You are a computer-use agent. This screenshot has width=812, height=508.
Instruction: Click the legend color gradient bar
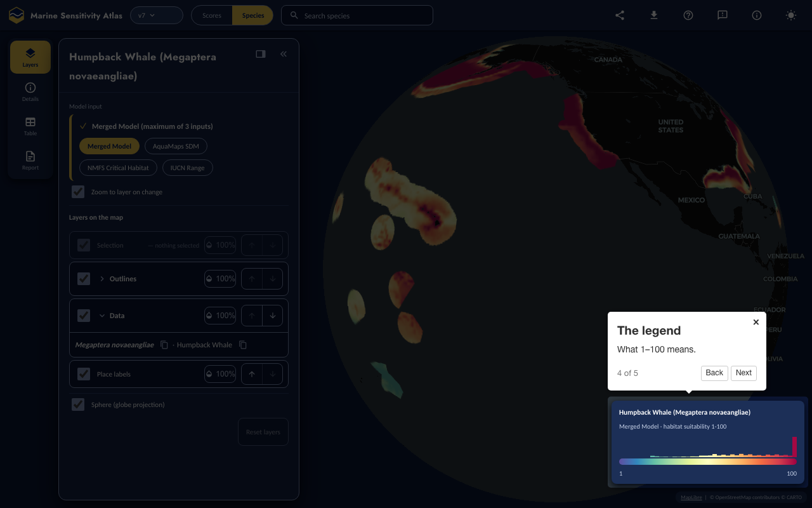click(708, 462)
